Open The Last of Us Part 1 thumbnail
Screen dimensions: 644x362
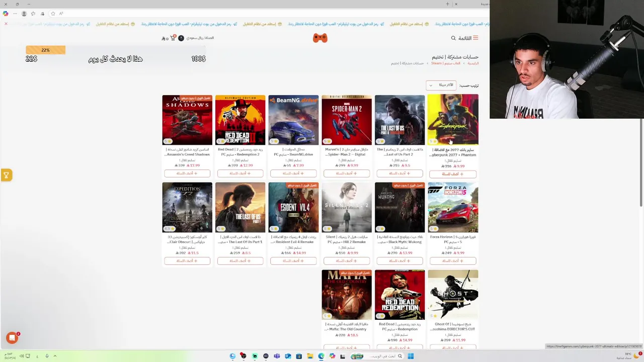pyautogui.click(x=240, y=207)
